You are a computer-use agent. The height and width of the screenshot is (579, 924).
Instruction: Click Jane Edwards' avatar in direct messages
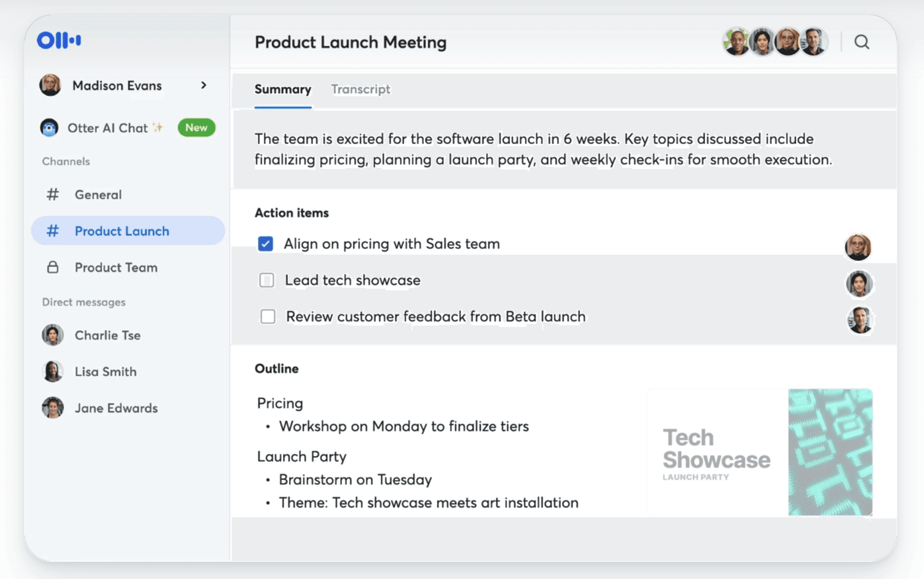[x=53, y=408]
